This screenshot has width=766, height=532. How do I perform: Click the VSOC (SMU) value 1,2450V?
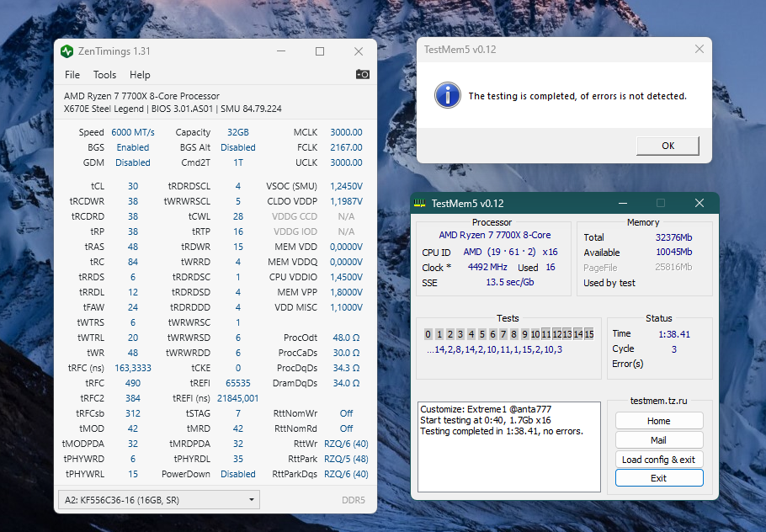(x=346, y=186)
